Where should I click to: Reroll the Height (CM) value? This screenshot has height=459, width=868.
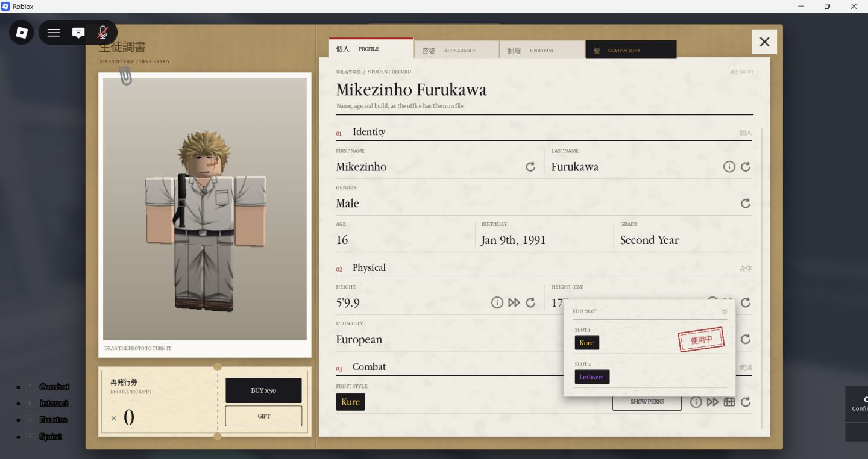pos(746,302)
